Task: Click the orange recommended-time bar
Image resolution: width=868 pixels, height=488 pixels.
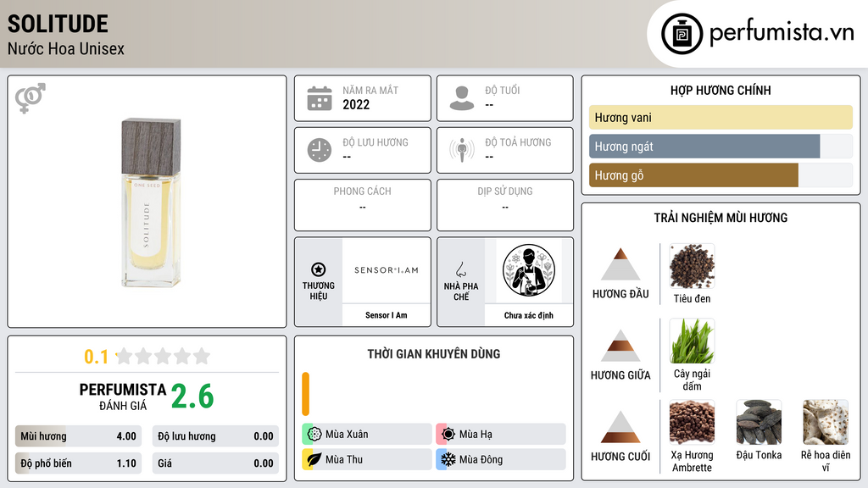Action: [305, 394]
